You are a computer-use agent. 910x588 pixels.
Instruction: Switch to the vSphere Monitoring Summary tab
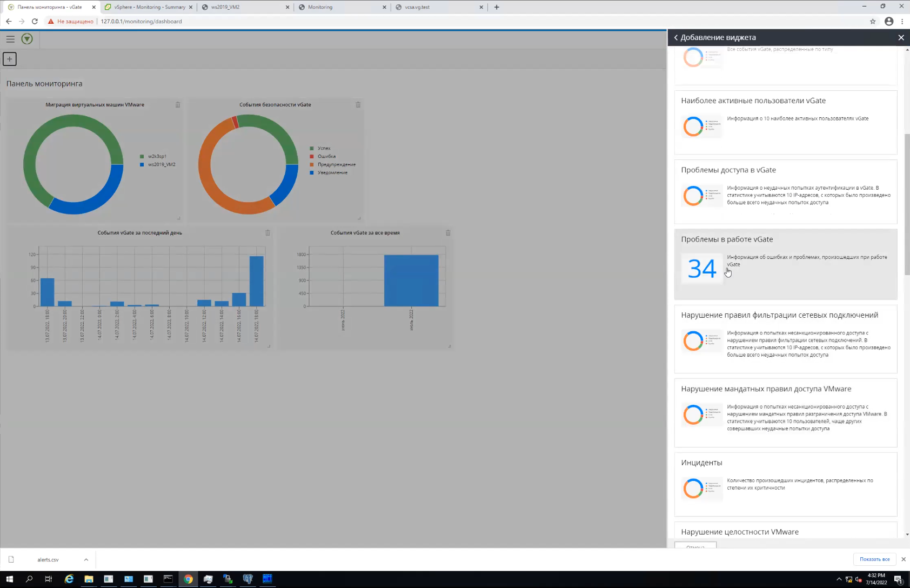[x=149, y=7]
